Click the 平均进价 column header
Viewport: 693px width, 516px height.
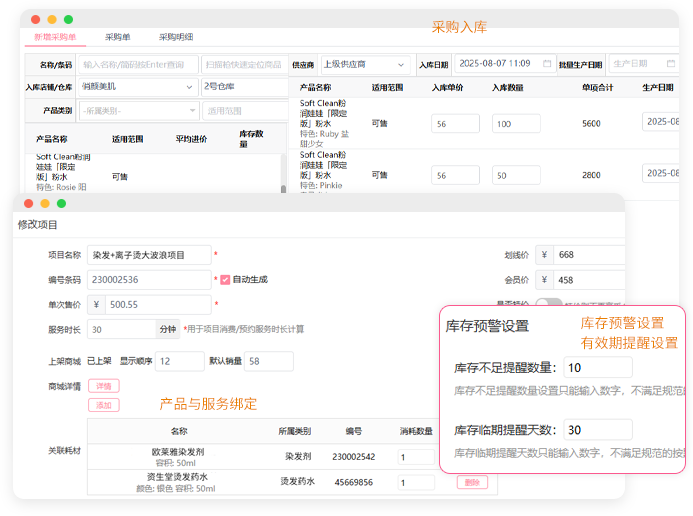coord(191,139)
